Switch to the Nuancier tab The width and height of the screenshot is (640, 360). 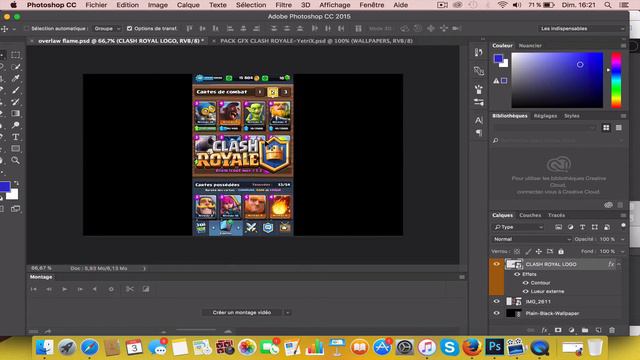pos(530,46)
